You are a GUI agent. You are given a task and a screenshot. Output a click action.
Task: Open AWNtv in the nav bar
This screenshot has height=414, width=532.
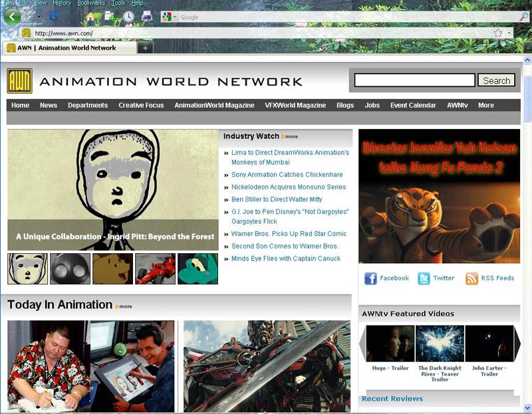(x=458, y=106)
